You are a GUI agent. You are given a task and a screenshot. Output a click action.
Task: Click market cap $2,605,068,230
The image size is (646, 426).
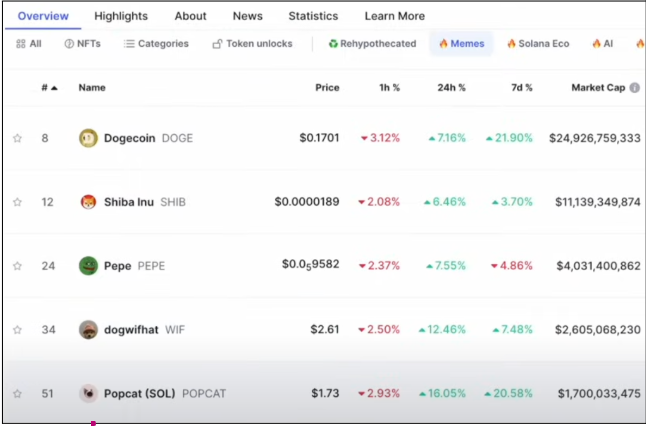coord(597,330)
